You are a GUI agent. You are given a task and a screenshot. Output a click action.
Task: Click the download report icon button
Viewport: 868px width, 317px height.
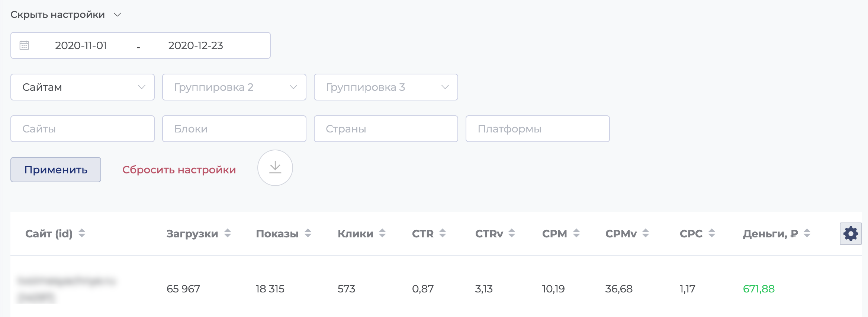pos(275,168)
